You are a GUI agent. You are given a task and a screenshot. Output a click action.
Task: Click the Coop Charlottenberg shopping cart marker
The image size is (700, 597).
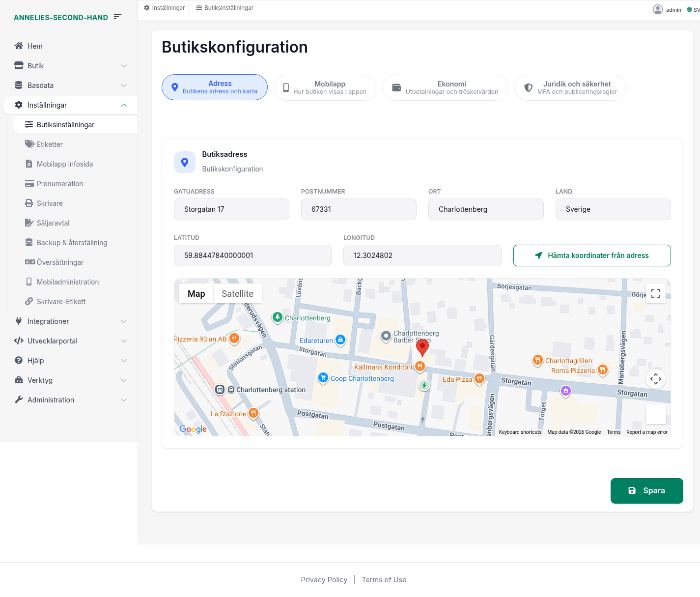point(323,377)
